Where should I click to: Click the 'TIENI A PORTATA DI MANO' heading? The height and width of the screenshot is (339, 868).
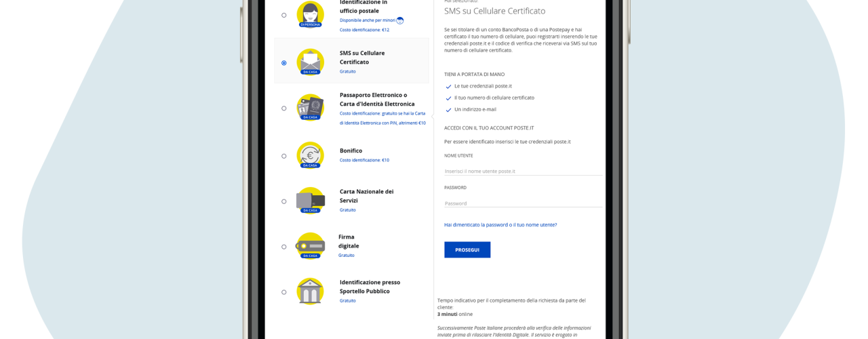click(474, 74)
